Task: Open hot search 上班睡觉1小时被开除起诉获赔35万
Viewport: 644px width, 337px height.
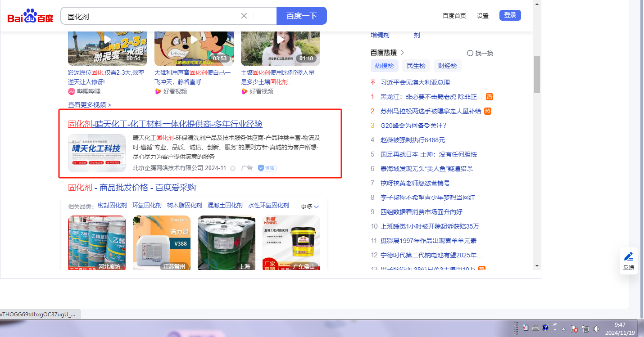Action: pos(430,226)
